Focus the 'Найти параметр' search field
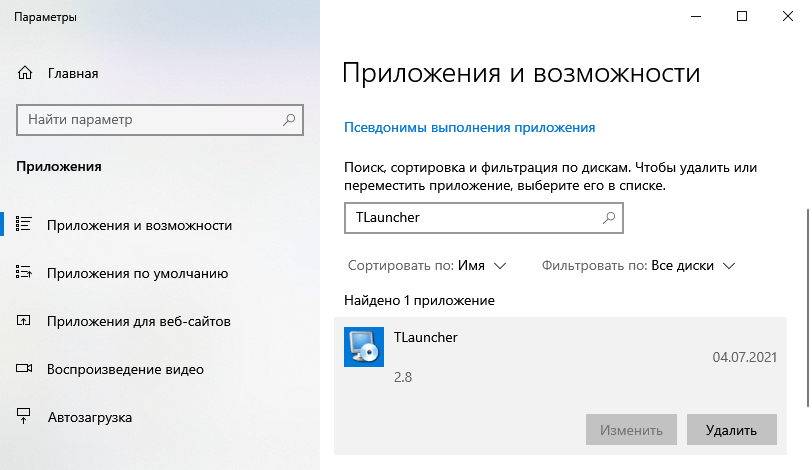The width and height of the screenshot is (812, 470). click(150, 120)
